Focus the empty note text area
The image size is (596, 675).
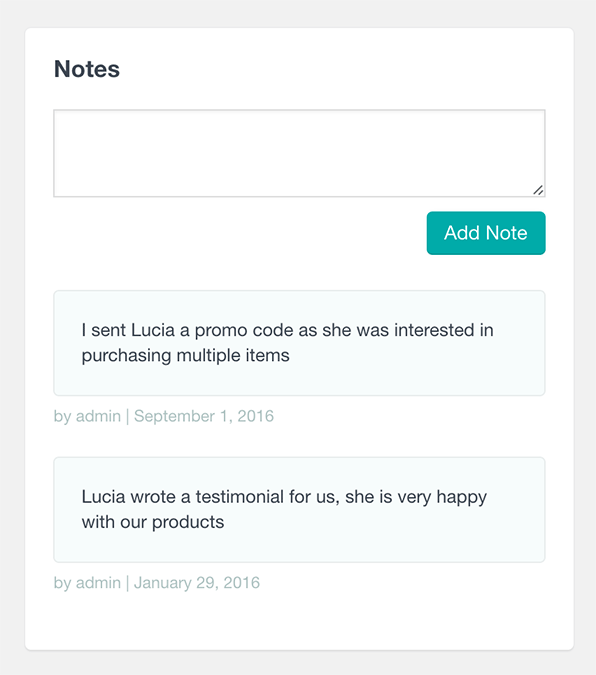[x=299, y=153]
